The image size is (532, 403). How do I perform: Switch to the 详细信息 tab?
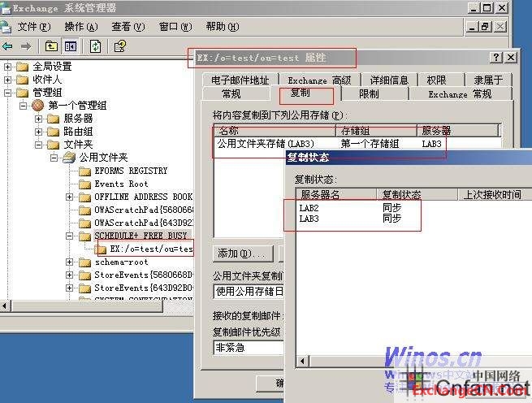(389, 80)
